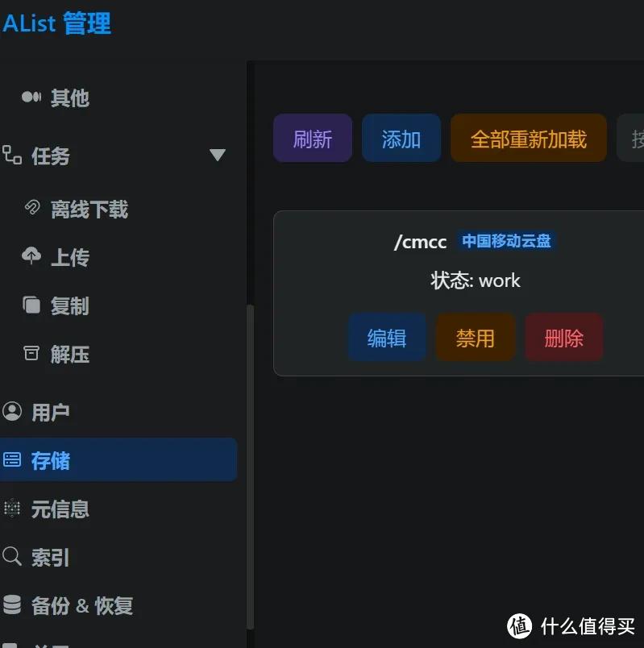
Task: Open the Backup & Restore (备份 & 恢复) menu item
Action: pos(82,605)
